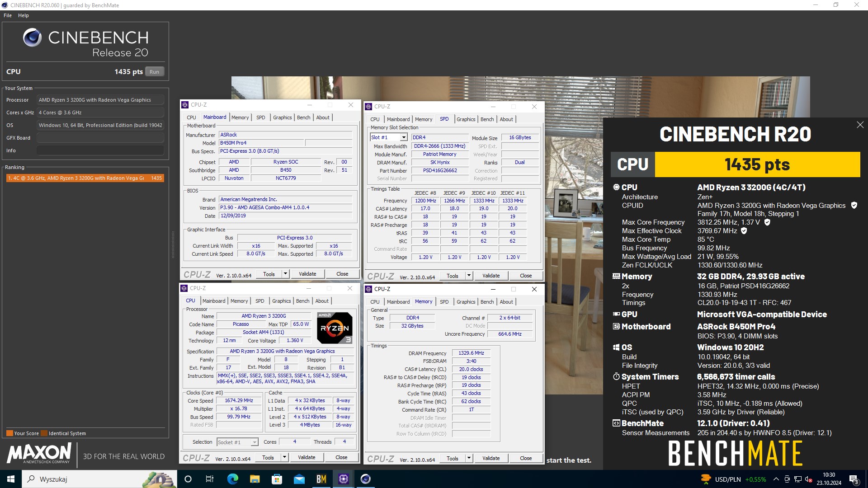
Task: Click the CPU chip icon in BenchMate panel
Action: pos(616,187)
